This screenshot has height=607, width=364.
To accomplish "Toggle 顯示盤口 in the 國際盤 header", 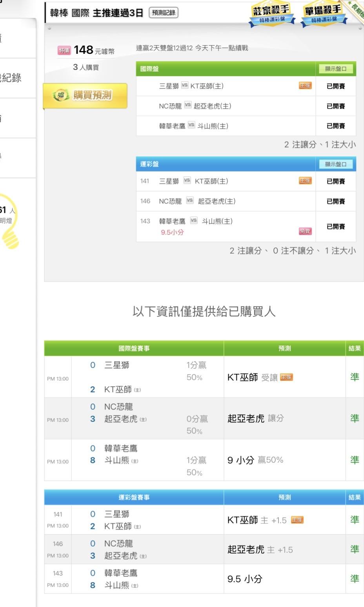I will tap(335, 69).
